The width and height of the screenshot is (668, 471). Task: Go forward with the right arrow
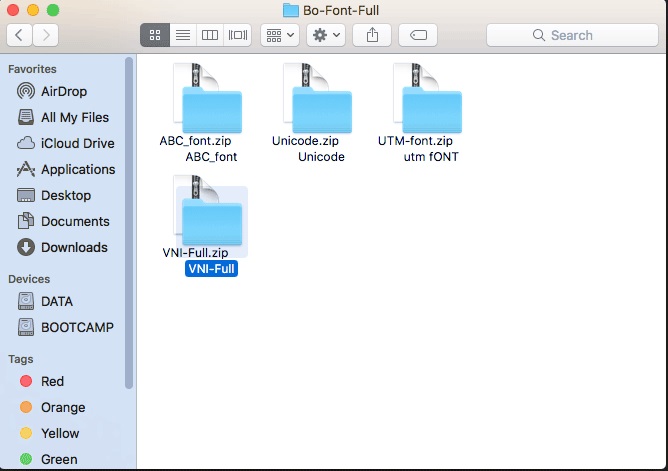(45, 35)
